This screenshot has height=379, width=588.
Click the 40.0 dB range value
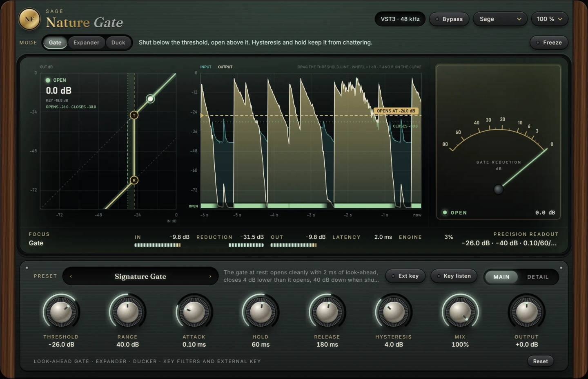pos(128,345)
